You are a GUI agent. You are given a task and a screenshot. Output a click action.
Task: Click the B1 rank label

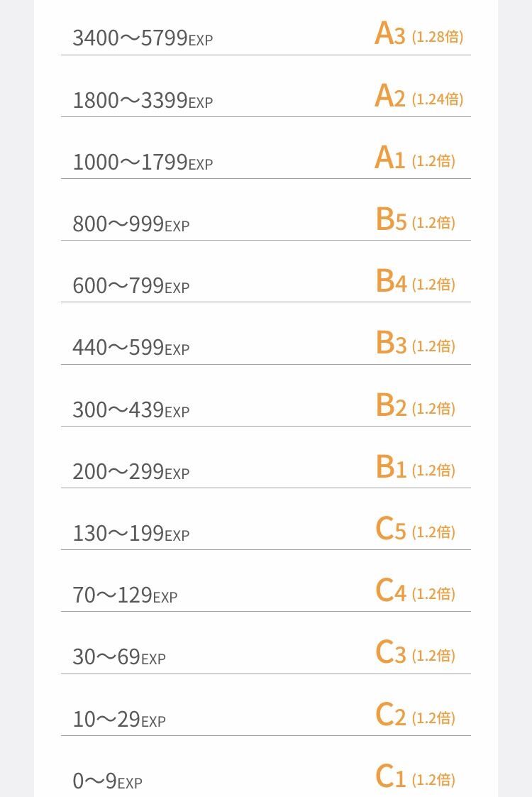(392, 467)
